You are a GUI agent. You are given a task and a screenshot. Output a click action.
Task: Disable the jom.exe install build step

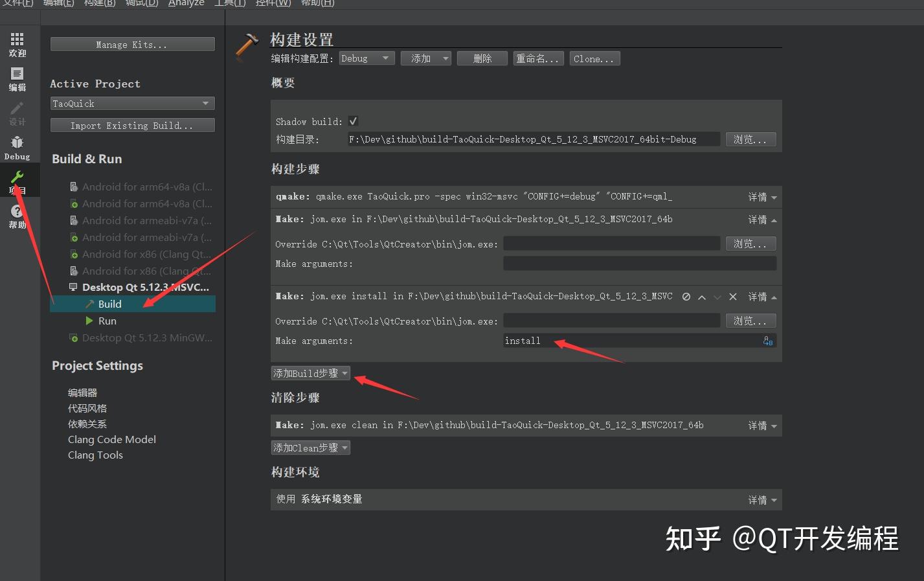click(686, 296)
